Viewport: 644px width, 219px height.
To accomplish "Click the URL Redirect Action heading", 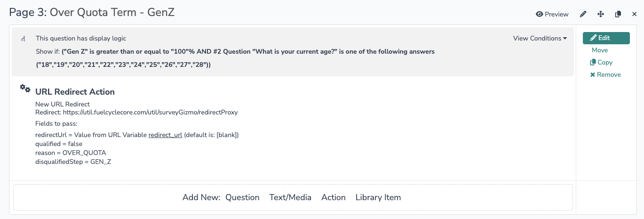I will tap(75, 92).
